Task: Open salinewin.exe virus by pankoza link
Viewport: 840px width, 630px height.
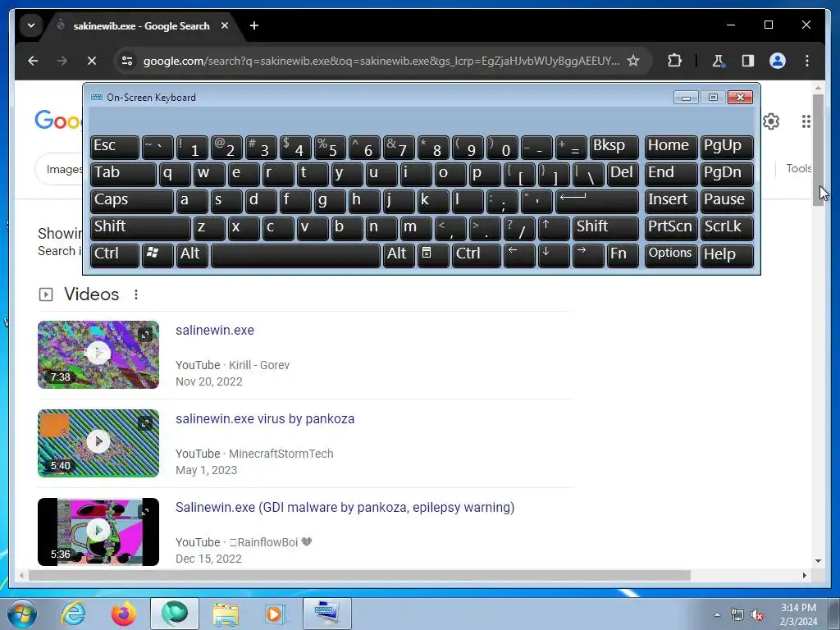Action: [x=265, y=418]
